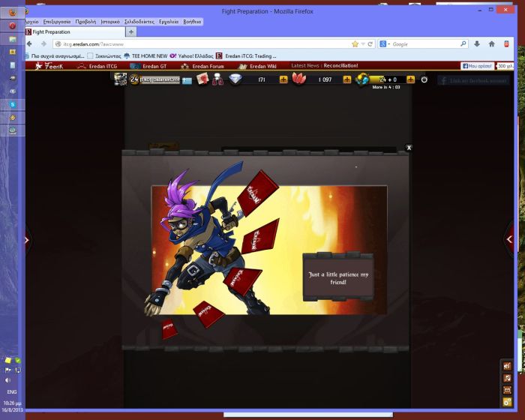The width and height of the screenshot is (525, 420).
Task: Open the clock showing 16/8/2013
Action: (13, 406)
